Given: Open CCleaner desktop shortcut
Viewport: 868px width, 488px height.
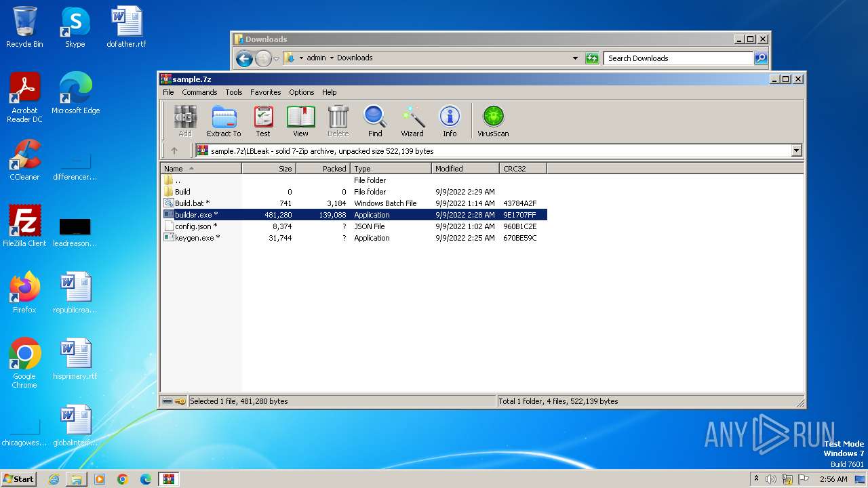Looking at the screenshot, I should (24, 159).
